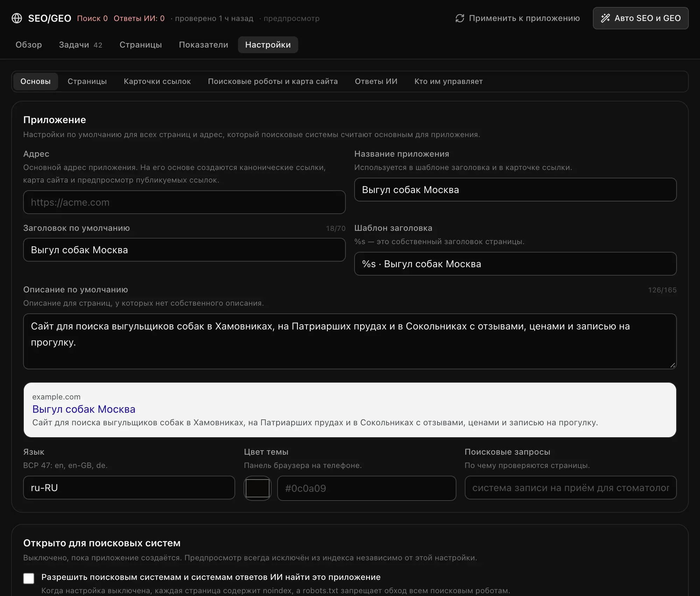The height and width of the screenshot is (596, 700).
Task: Go to the Ответы ИИ sub-tab
Action: pos(376,81)
